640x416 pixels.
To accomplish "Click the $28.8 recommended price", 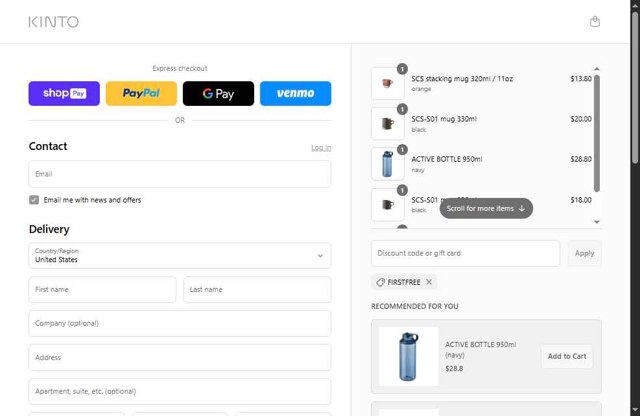I will [454, 369].
